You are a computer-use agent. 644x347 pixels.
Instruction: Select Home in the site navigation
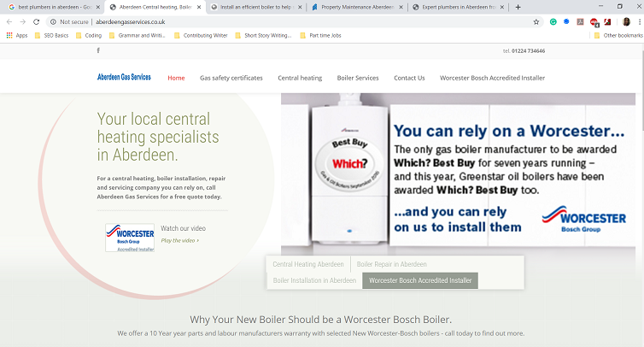click(176, 78)
